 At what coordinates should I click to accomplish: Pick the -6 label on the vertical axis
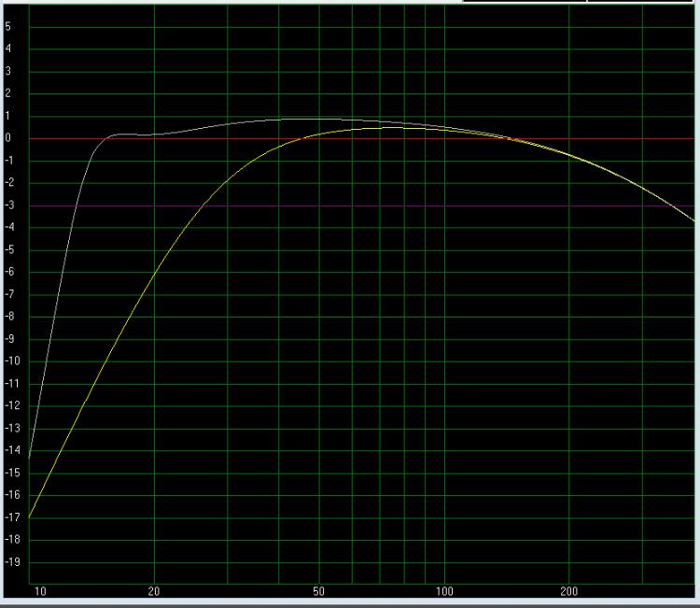[9, 272]
